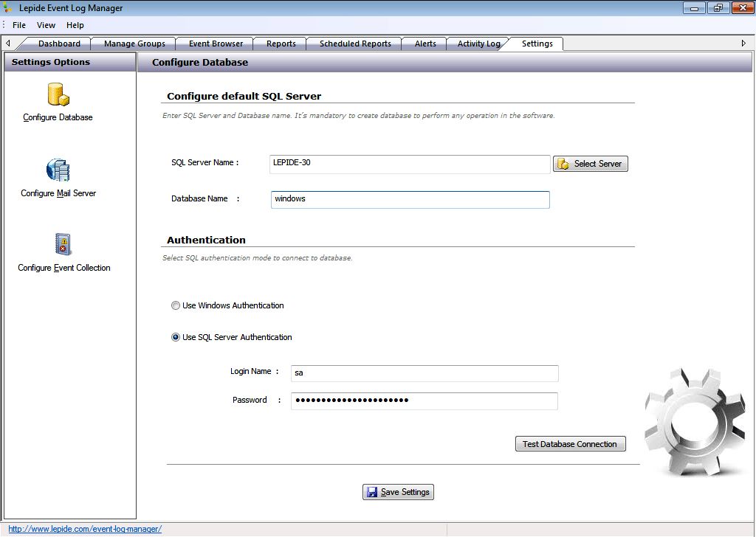Click the Configure Mail Server label
This screenshot has width=756, height=537.
coord(58,193)
